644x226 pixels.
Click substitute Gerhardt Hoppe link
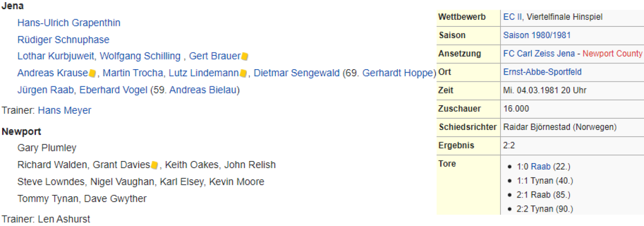tap(397, 73)
